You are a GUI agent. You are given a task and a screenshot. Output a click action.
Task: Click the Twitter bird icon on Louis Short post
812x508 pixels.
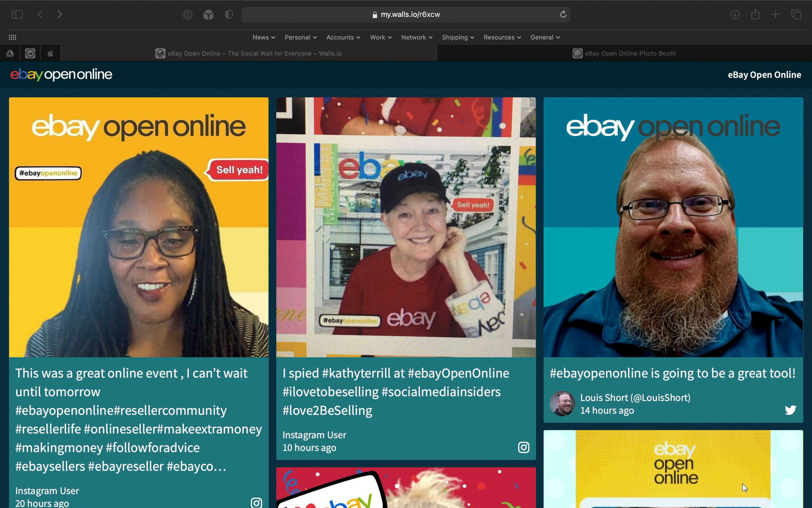(x=790, y=410)
